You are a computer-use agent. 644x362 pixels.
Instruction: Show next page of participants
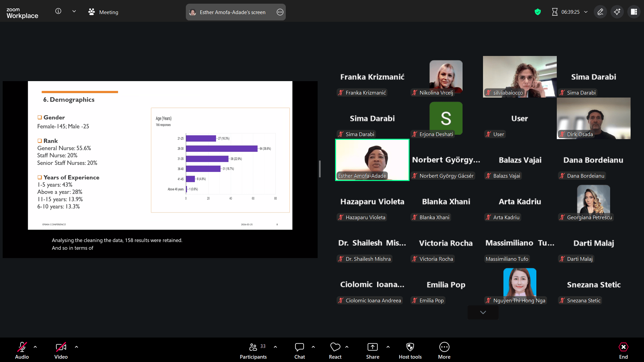click(x=483, y=312)
